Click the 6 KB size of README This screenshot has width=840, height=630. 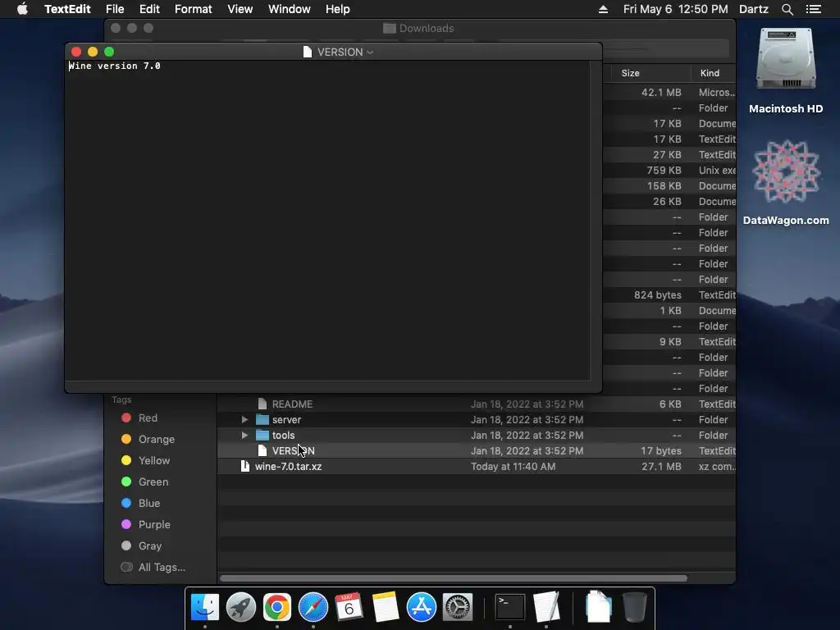coord(670,404)
